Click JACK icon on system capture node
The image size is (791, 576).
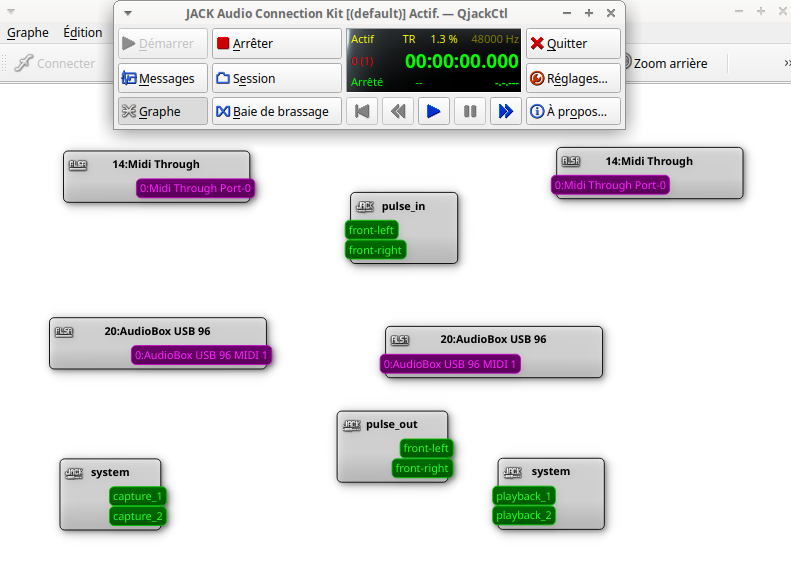[74, 473]
